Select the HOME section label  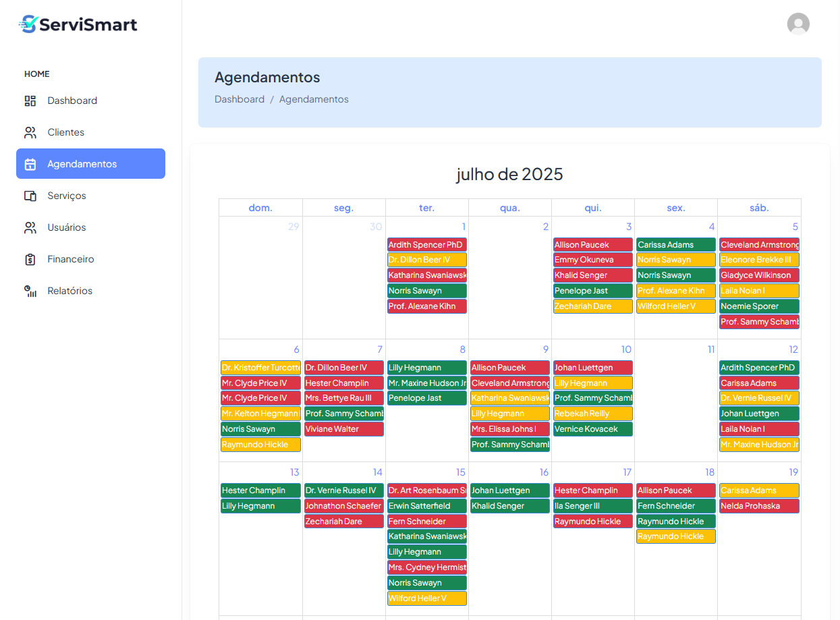point(36,74)
